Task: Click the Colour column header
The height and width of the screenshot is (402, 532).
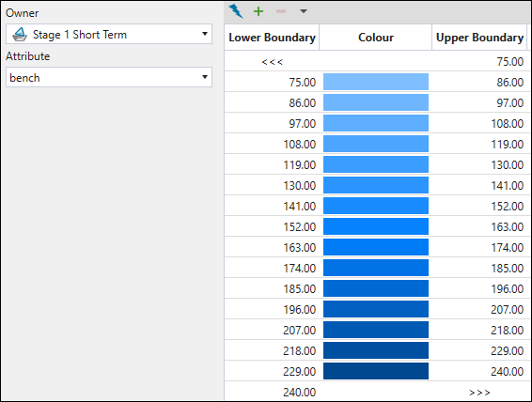Action: (x=376, y=38)
